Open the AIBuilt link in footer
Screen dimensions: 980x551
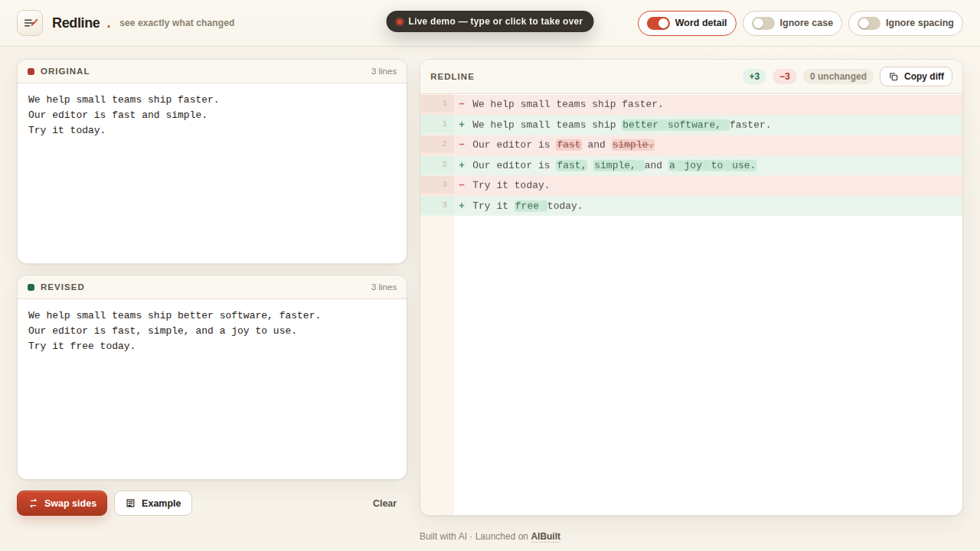tap(546, 536)
